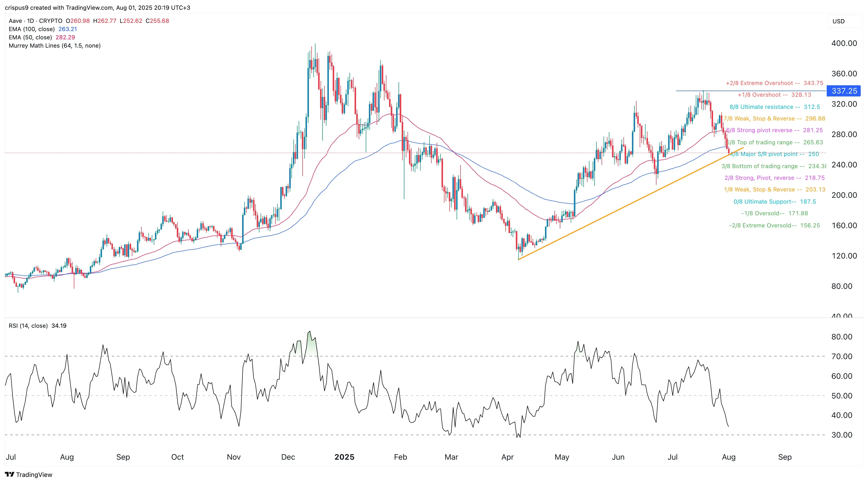The image size is (868, 483).
Task: Click the TradingView logo icon
Action: (9, 474)
